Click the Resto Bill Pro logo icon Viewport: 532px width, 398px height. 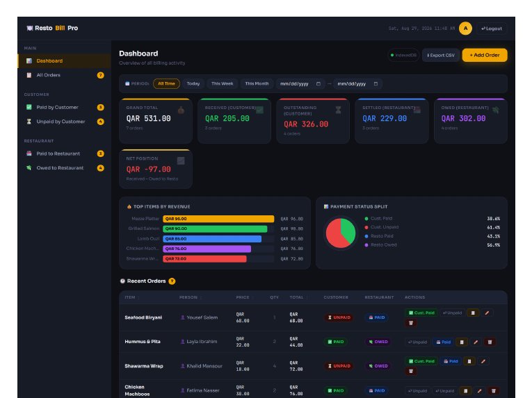click(29, 28)
